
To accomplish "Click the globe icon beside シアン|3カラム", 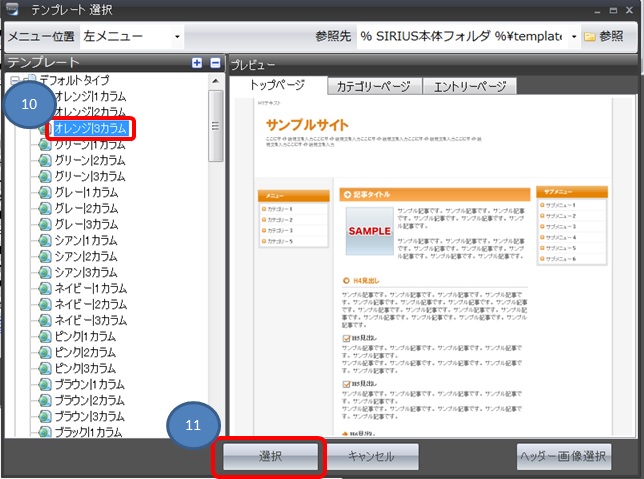I will [x=44, y=273].
